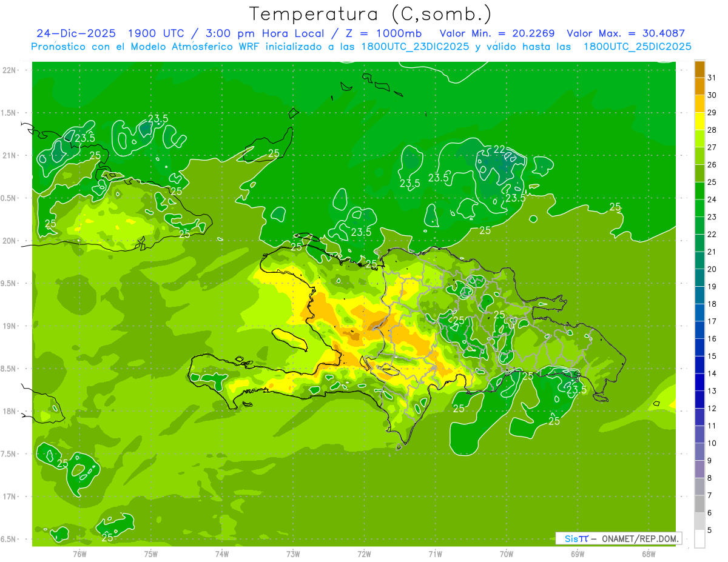This screenshot has width=728, height=562.
Task: Click the "3:00 pm Hora Local" text
Action: coord(265,34)
